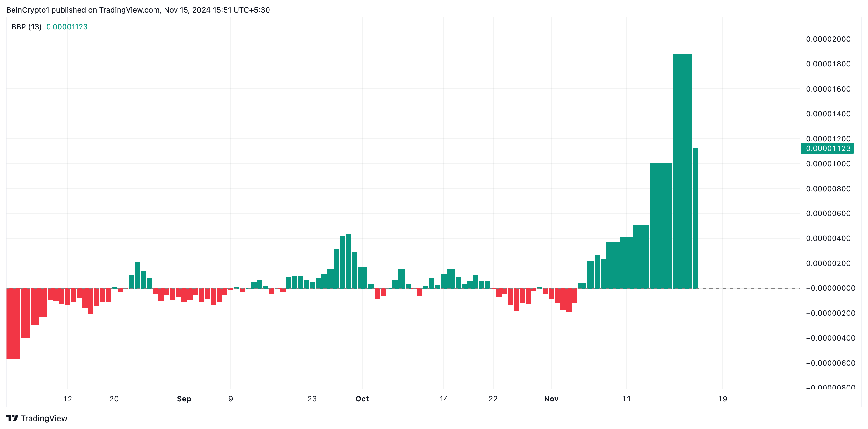Screen dimensions: 868x429
Task: Click the TradingView brand text link
Action: tap(44, 418)
